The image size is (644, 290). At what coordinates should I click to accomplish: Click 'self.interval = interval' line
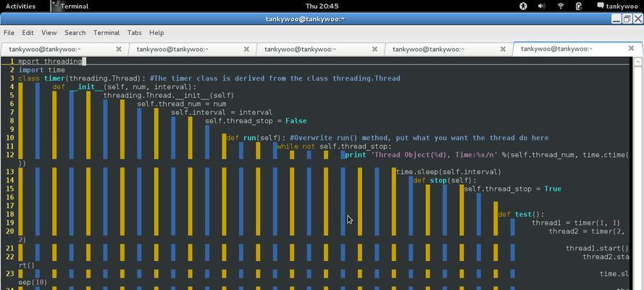click(222, 112)
